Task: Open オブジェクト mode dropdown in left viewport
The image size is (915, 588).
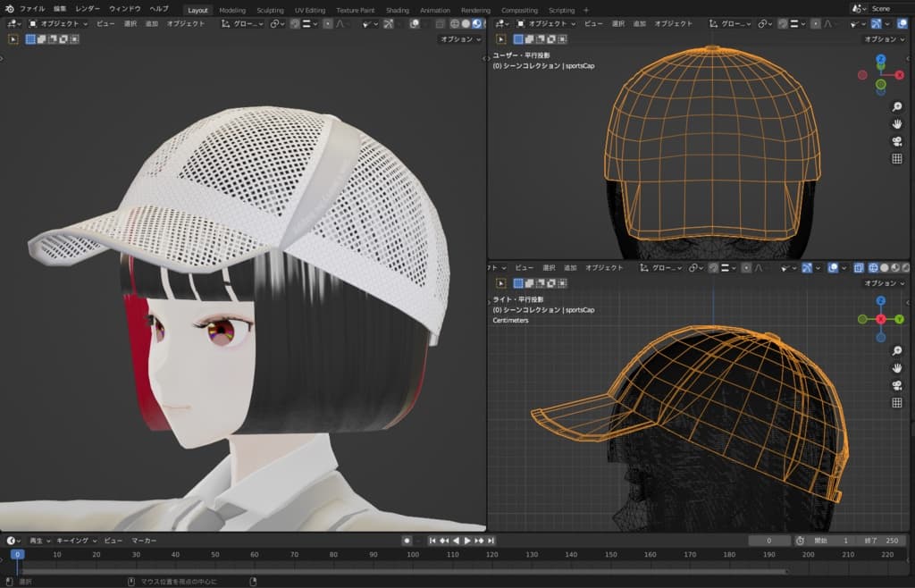Action: tap(57, 24)
